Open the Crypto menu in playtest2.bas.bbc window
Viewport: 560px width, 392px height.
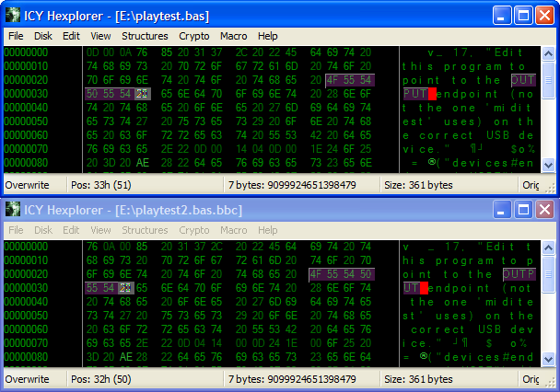coord(194,230)
